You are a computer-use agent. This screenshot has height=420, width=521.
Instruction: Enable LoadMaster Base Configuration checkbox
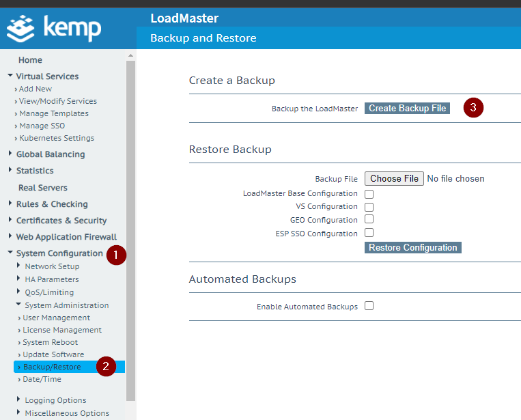pos(369,194)
